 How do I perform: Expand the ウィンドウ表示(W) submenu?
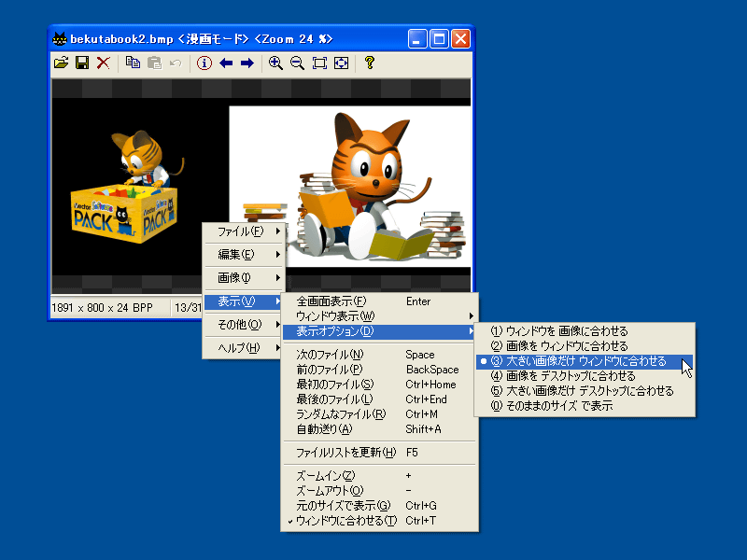(x=380, y=316)
